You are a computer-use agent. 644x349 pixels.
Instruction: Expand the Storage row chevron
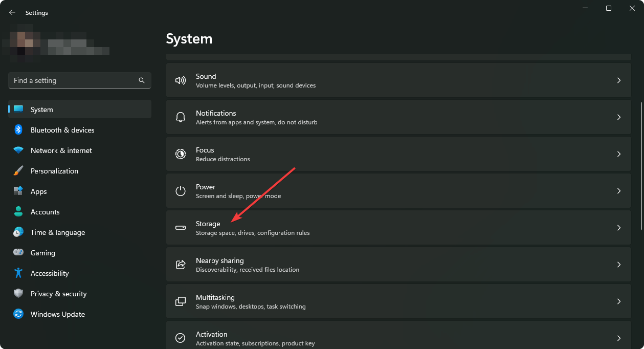[619, 228]
